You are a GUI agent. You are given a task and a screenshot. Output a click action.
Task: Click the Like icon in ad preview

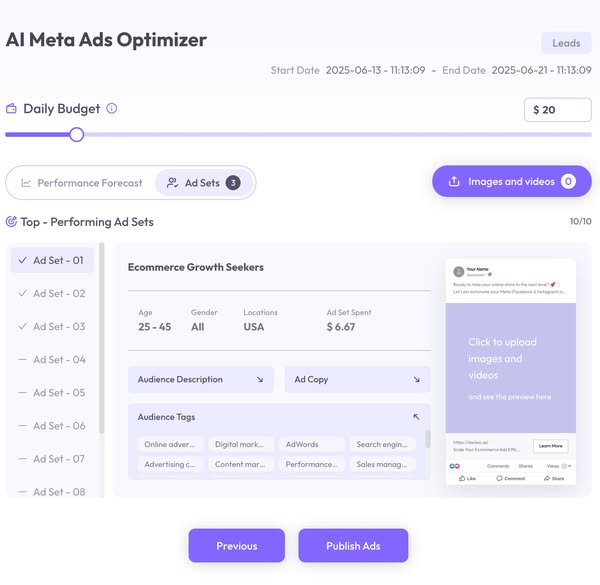[462, 479]
